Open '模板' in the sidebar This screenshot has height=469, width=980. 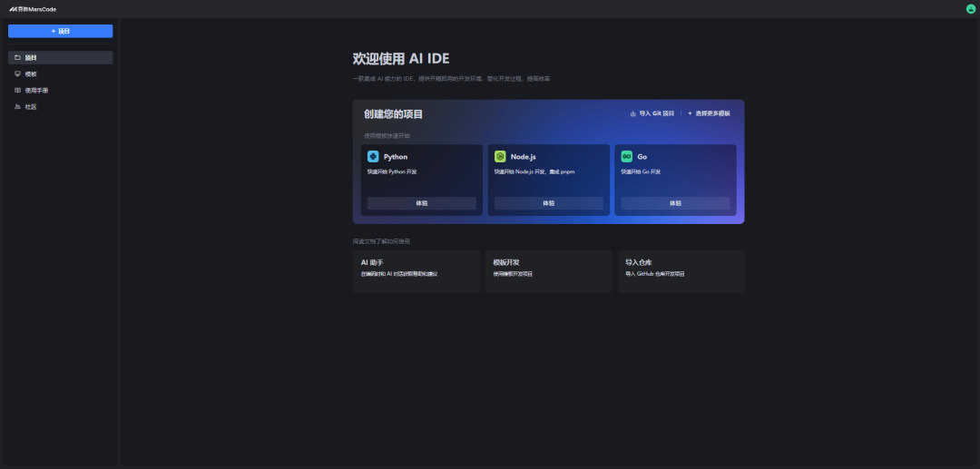click(x=61, y=73)
